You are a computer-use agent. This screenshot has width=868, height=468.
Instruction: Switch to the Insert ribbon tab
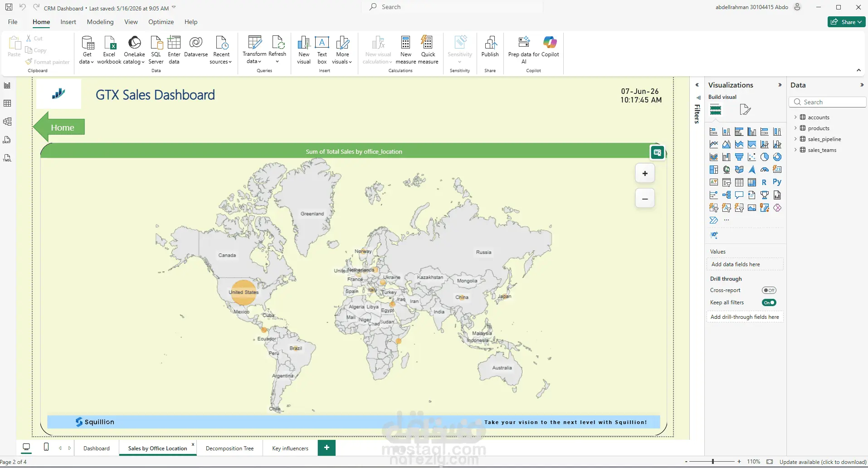[x=68, y=22]
